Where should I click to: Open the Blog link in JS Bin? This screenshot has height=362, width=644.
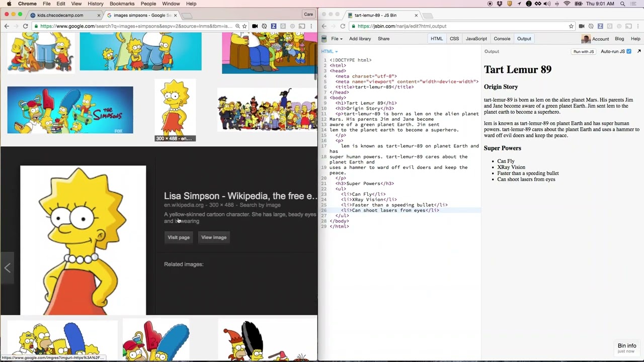tap(619, 39)
